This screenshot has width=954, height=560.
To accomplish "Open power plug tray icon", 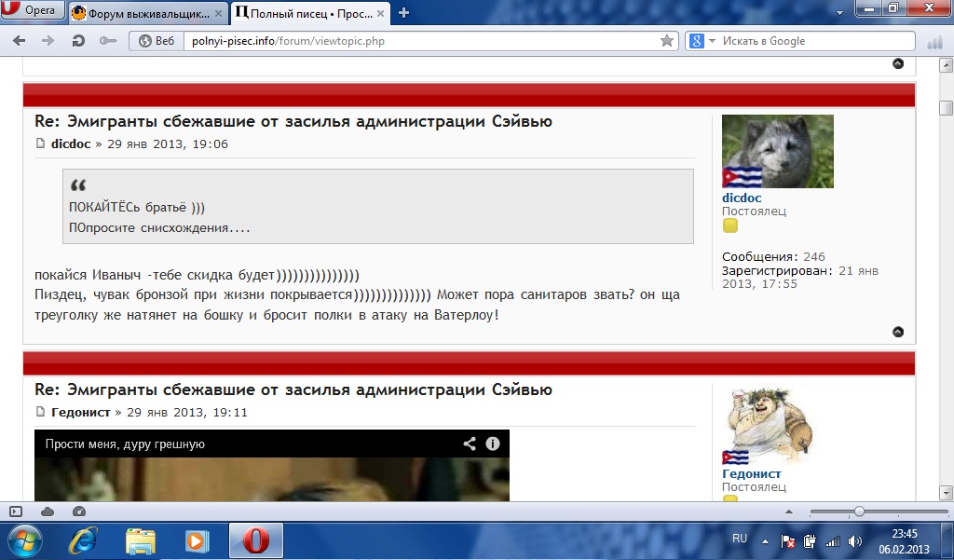I will tap(810, 540).
